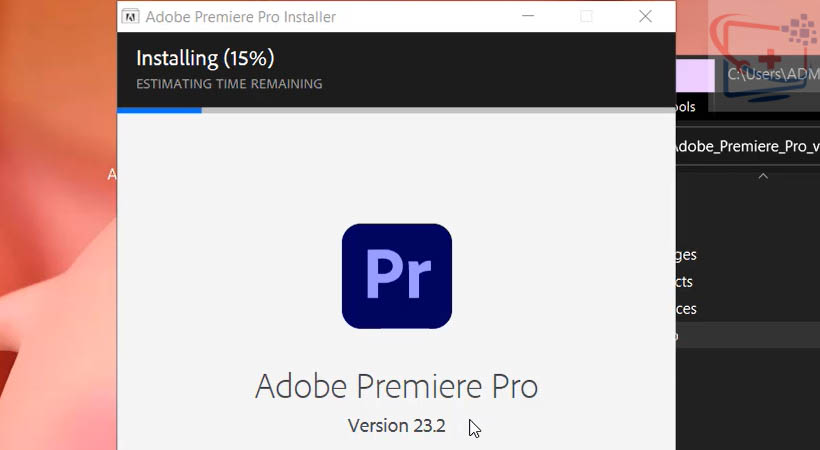The height and width of the screenshot is (450, 820).
Task: Close the Adobe Premiere Pro Installer window
Action: [x=645, y=16]
